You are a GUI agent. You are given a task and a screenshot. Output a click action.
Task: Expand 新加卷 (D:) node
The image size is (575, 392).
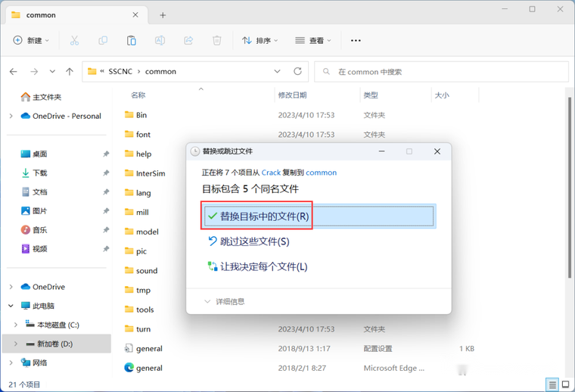[x=16, y=344]
